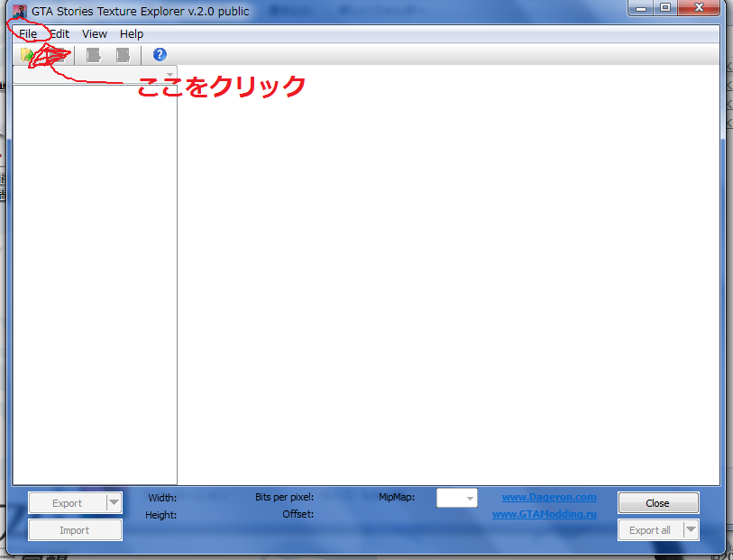Screen dimensions: 733x560
Task: Open the Export all dropdown arrow
Action: (691, 530)
